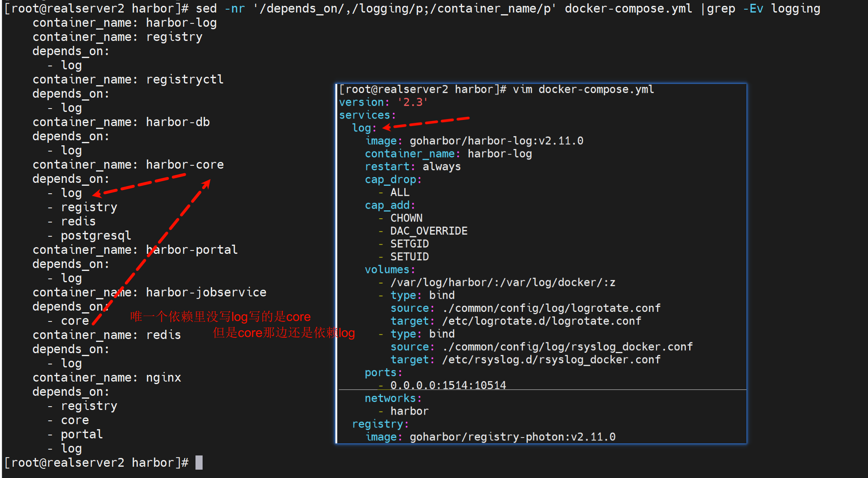This screenshot has width=868, height=478.
Task: Click the terminal cursor block at bottom prompt
Action: click(x=199, y=463)
